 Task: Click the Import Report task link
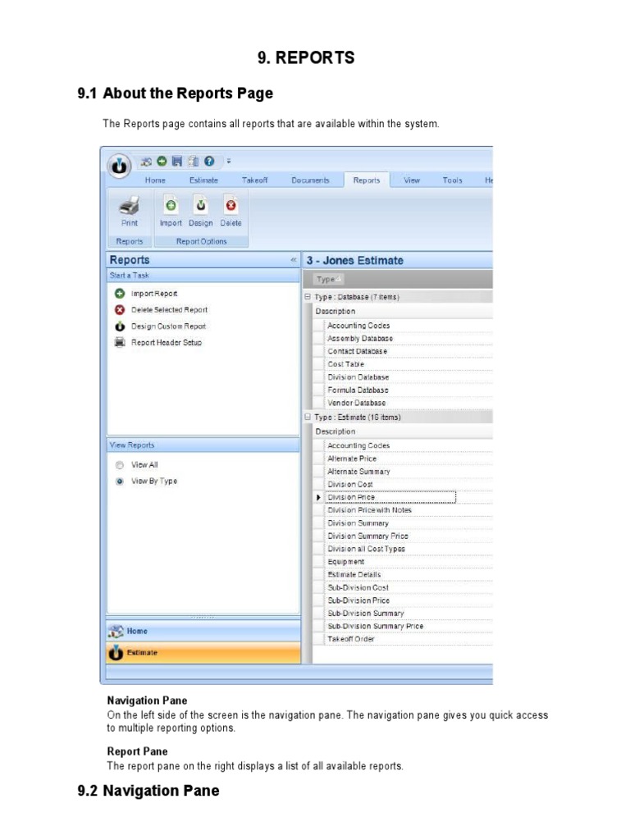click(x=154, y=294)
